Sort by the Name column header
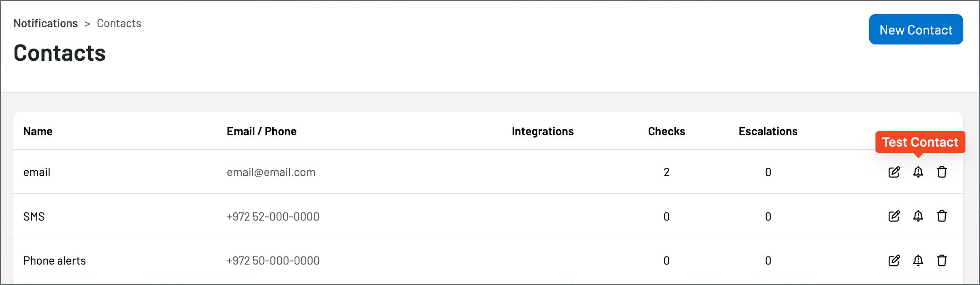 pos(38,132)
